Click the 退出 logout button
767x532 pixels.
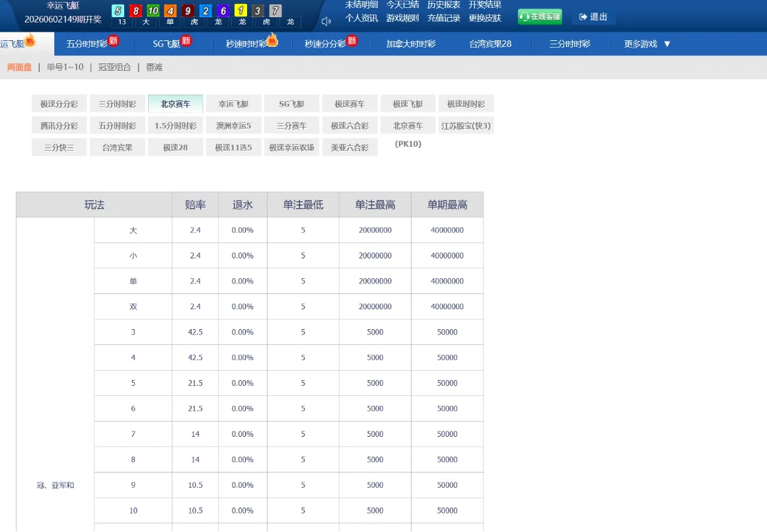(593, 17)
